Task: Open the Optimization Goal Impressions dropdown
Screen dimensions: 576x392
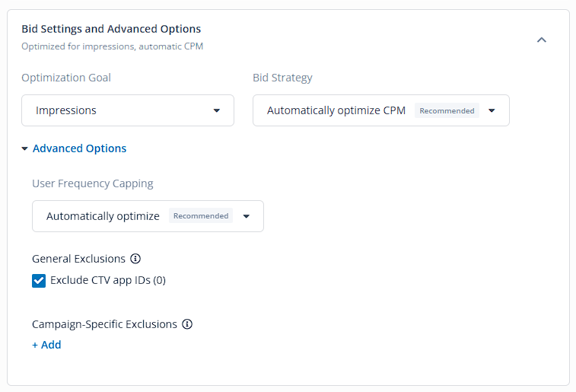Action: [x=128, y=110]
